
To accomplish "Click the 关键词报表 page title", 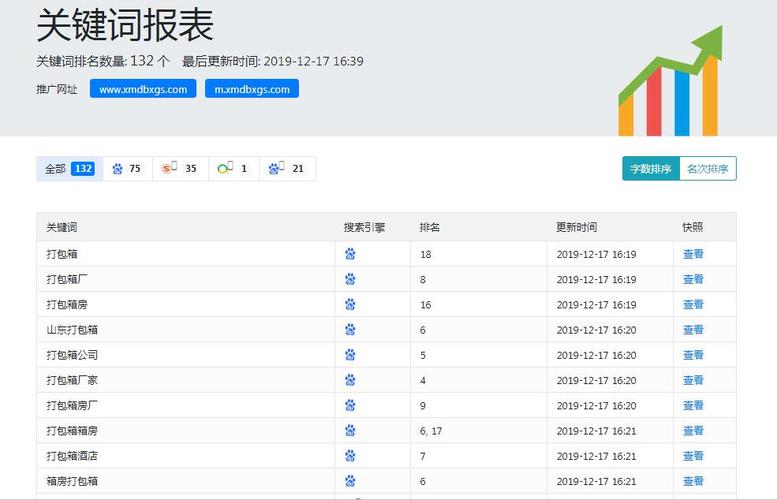I will tap(125, 25).
